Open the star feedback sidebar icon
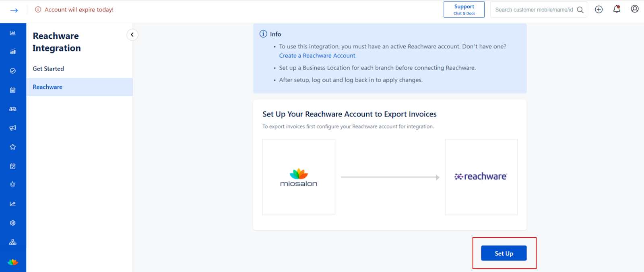Screen dimensions: 644x272 13,147
